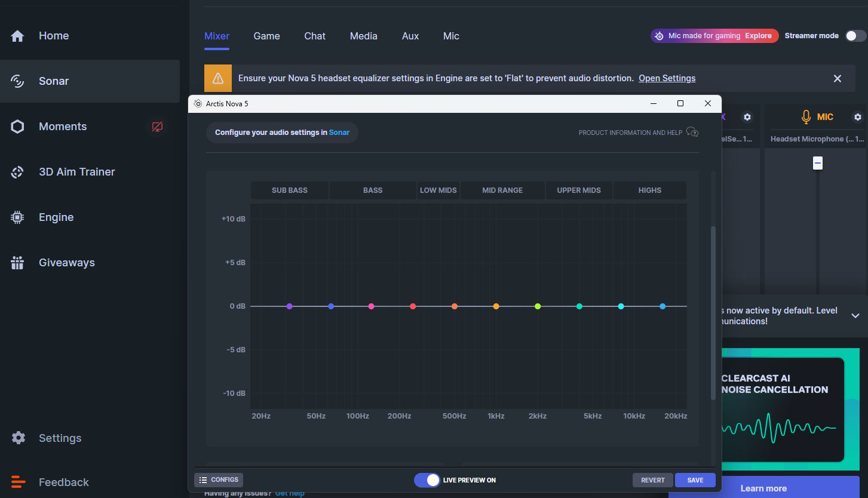Click PRODUCT INFORMATION AND HELP link

(630, 133)
